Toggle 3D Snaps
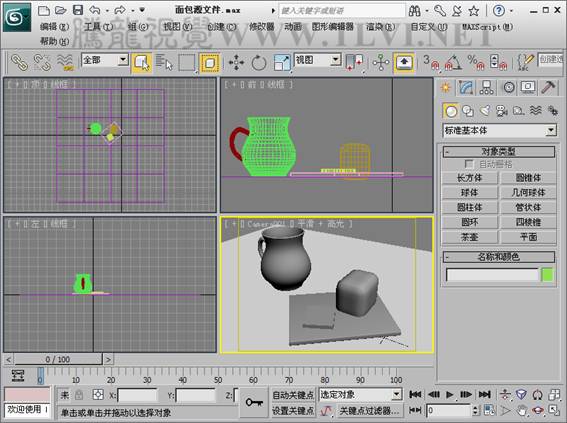This screenshot has height=423, width=567. [x=431, y=63]
